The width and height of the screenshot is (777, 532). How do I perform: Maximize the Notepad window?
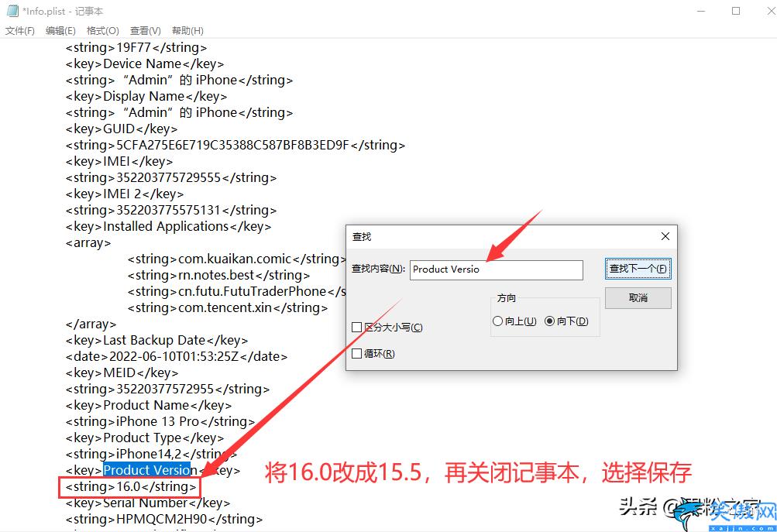click(736, 11)
